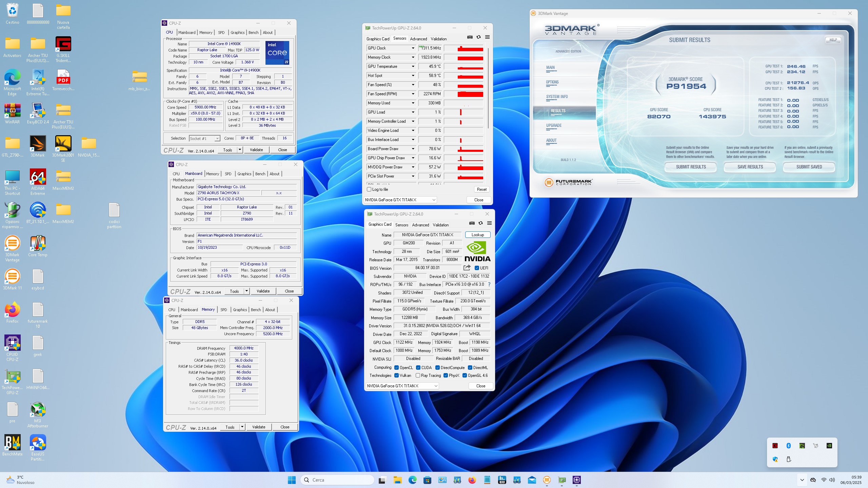Open the 3DMark Vantage desktop shortcut

12,248
